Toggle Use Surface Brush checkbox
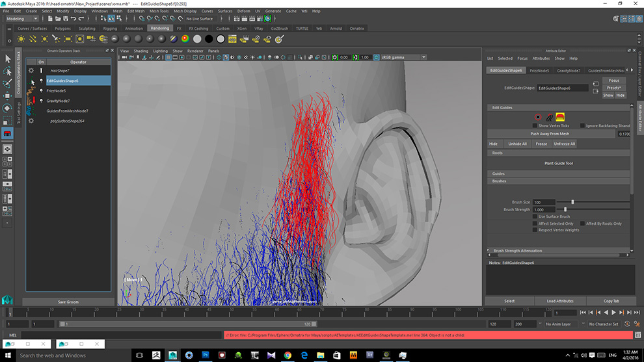 (535, 216)
